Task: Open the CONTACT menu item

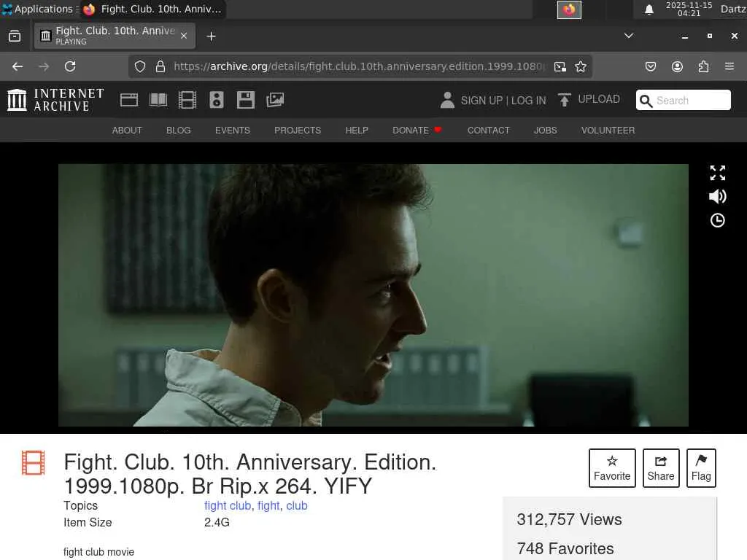Action: (x=488, y=131)
